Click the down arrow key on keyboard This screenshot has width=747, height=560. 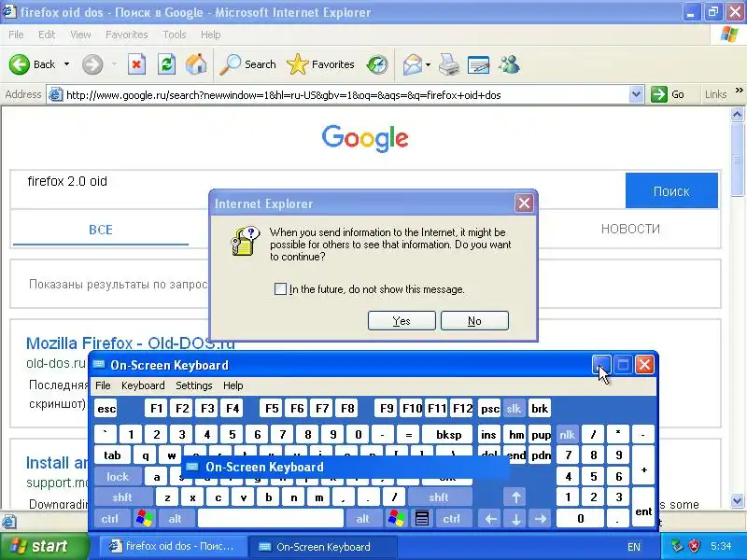516,518
